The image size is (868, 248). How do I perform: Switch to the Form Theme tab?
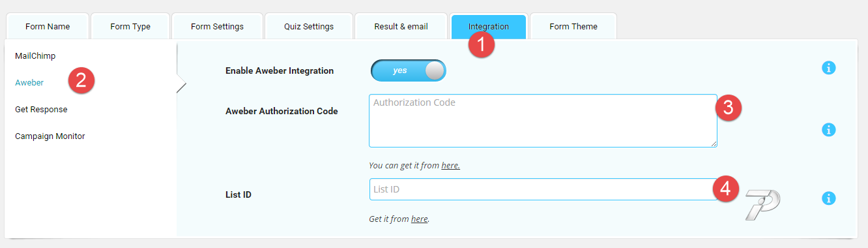tap(573, 27)
